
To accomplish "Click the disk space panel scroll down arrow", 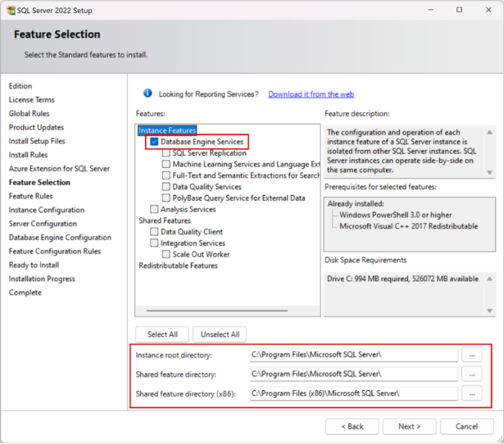I will pyautogui.click(x=490, y=311).
